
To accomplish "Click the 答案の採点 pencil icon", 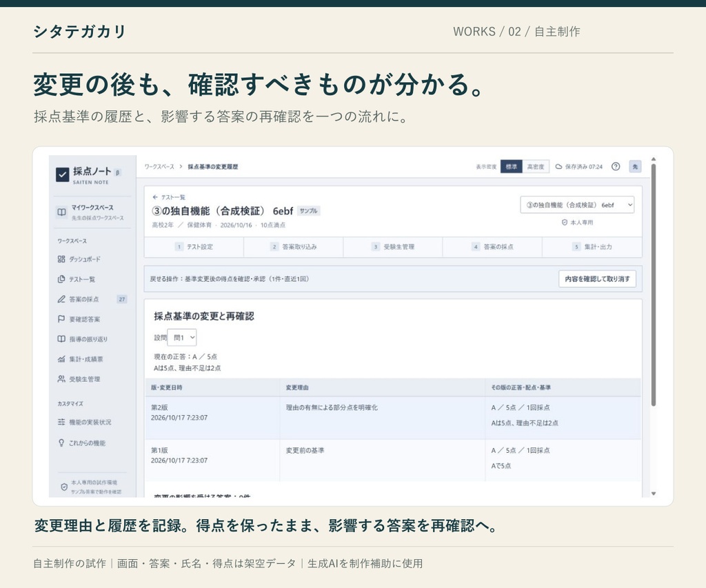I will 61,299.
